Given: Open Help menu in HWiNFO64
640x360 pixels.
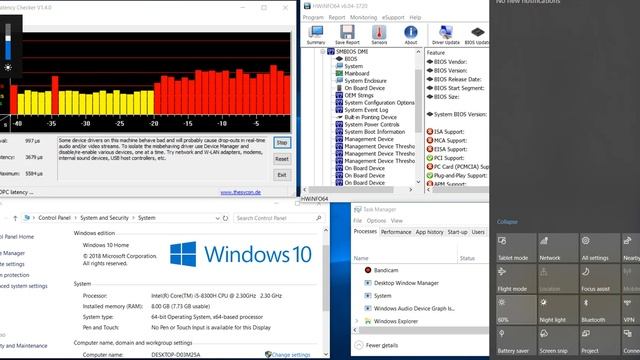Looking at the screenshot, I should click(x=415, y=18).
